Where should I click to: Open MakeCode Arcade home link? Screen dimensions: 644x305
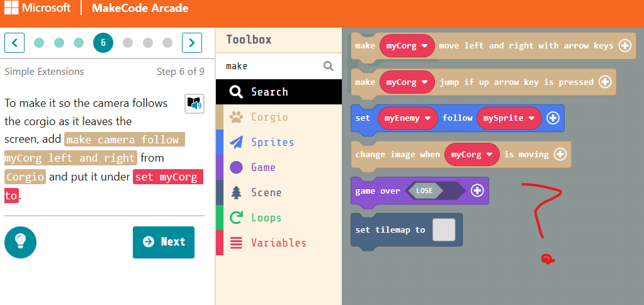pyautogui.click(x=140, y=8)
